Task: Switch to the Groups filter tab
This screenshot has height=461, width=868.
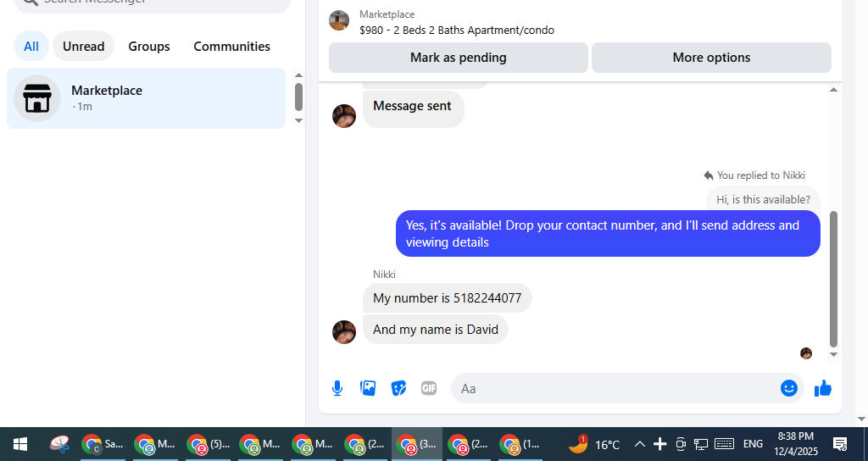Action: (x=149, y=46)
